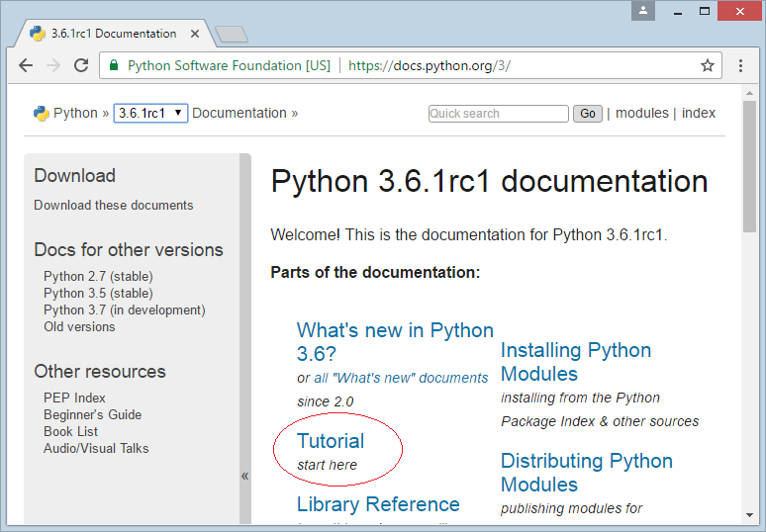Open Installing Python Modules link
Screen dimensions: 766x532
[x=576, y=362]
